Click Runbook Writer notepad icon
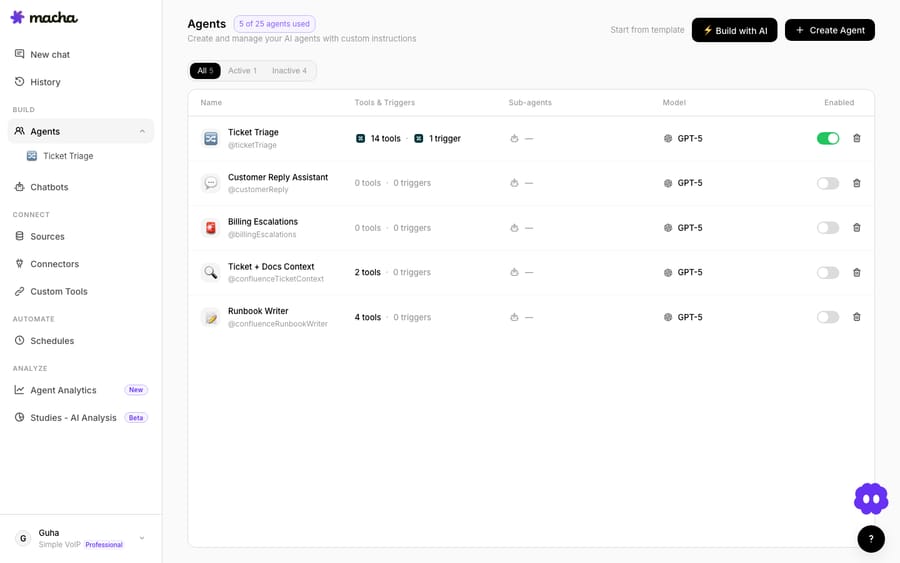900x563 pixels. (211, 317)
